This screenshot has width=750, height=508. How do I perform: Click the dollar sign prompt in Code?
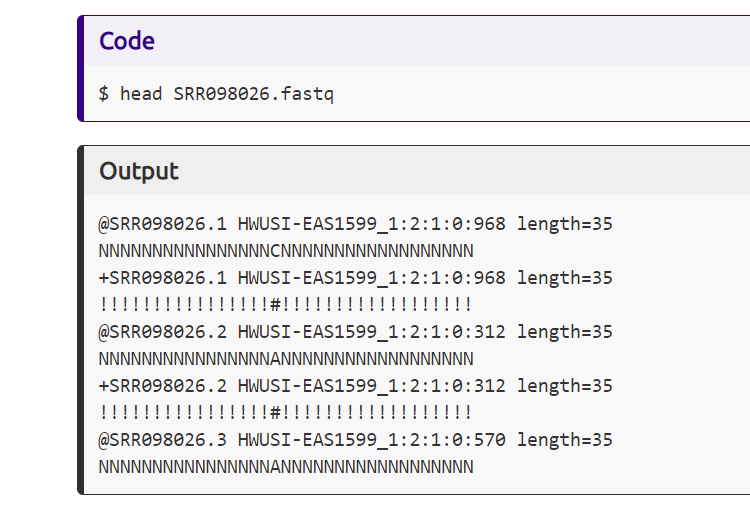pos(104,94)
